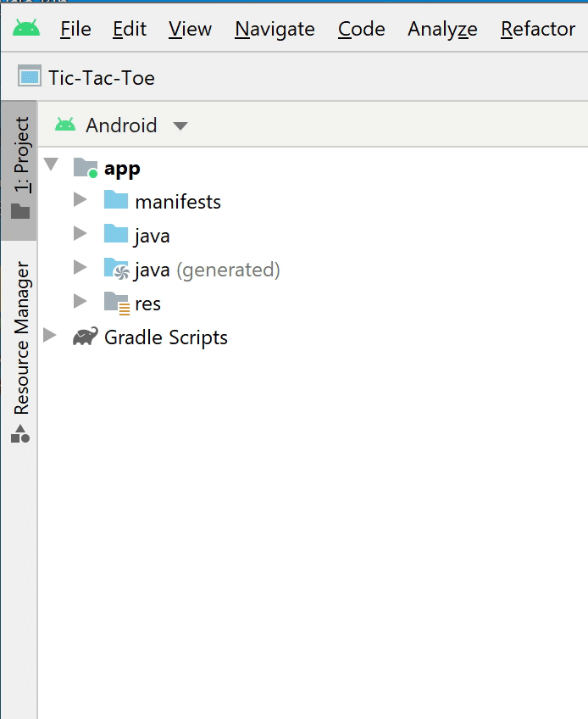588x719 pixels.
Task: Click the generated java folder icon
Action: [x=117, y=269]
